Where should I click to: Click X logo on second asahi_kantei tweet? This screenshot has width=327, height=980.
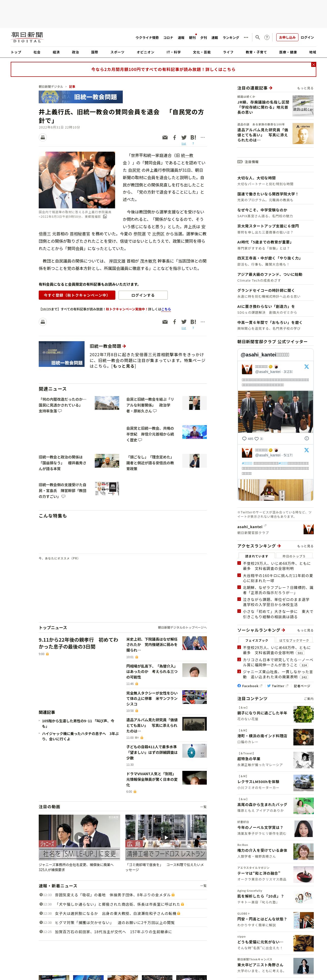pos(306,450)
